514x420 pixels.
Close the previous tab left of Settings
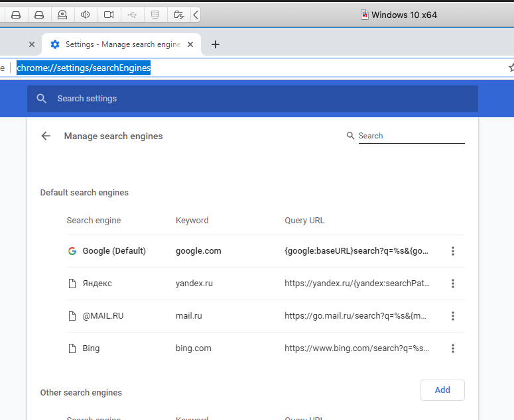click(31, 44)
